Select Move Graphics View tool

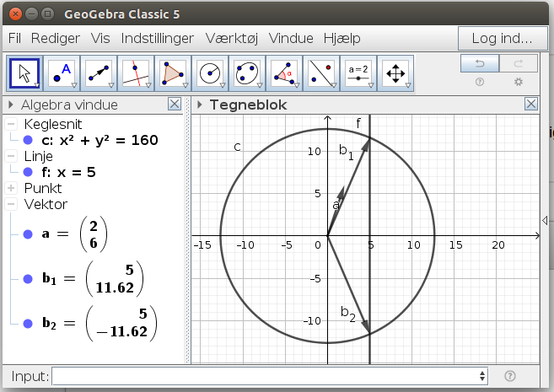[395, 73]
